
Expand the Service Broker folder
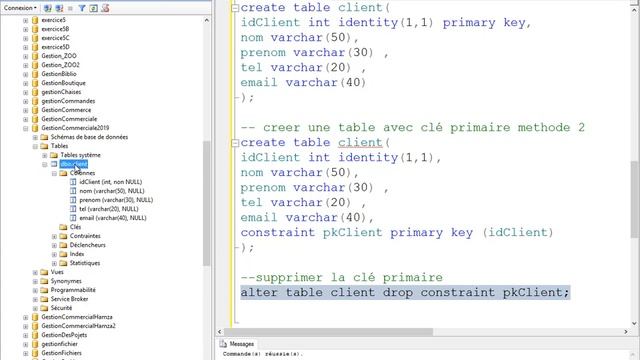[x=35, y=299]
